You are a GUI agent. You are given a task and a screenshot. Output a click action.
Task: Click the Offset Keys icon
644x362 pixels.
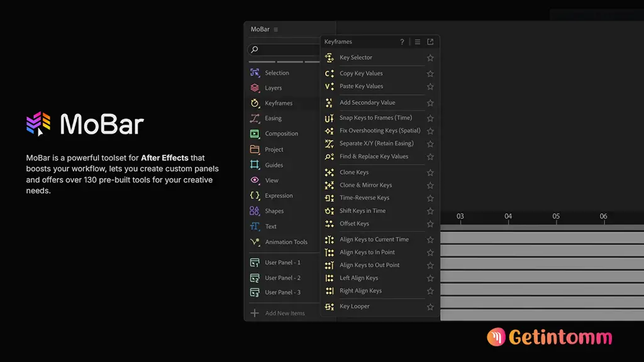[330, 224]
